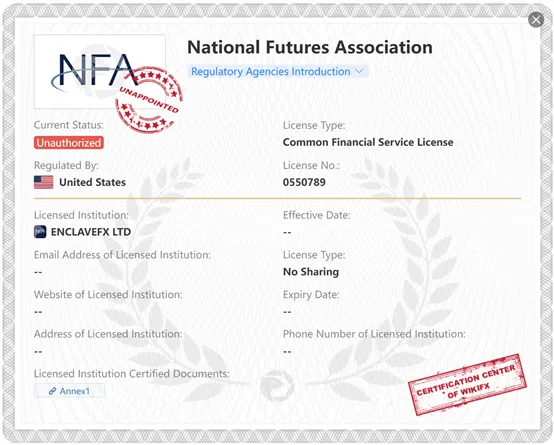Click the National Futures Association heading
The width and height of the screenshot is (554, 445).
point(310,47)
